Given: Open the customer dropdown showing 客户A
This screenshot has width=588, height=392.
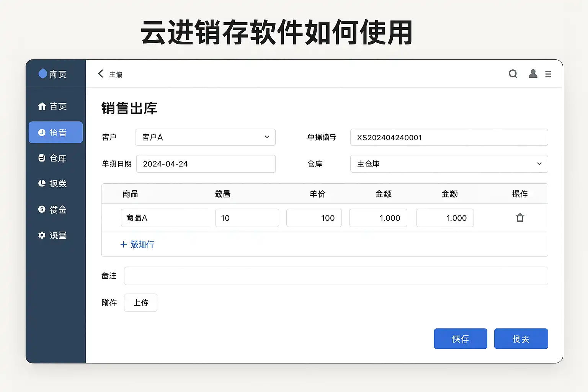Looking at the screenshot, I should click(205, 137).
